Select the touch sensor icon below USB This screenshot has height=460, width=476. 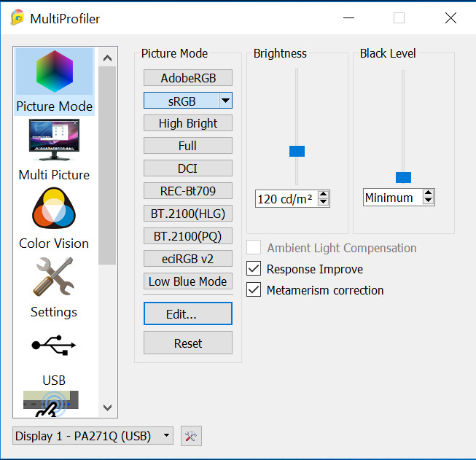click(51, 404)
